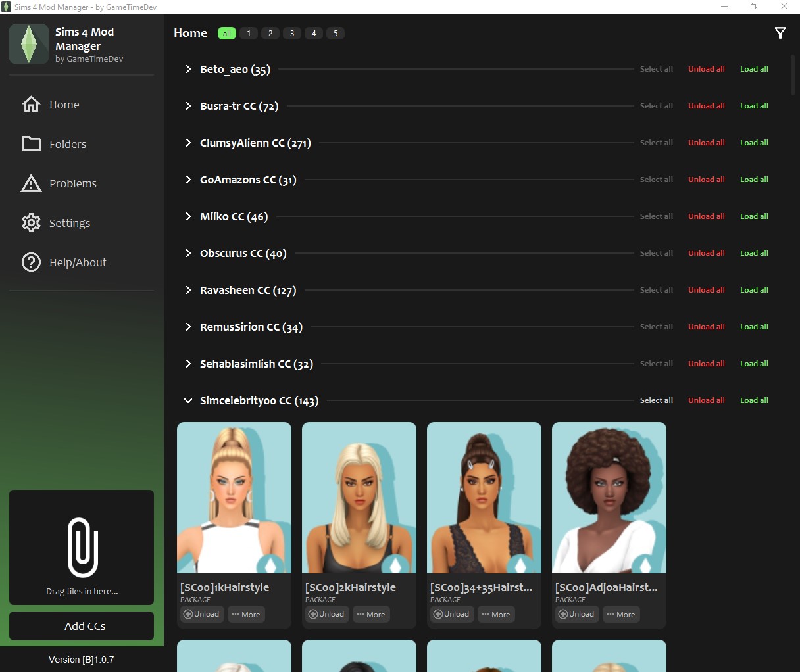Click Load all for Sehablasimlish CC
Screen dimensions: 800x672
coord(754,364)
